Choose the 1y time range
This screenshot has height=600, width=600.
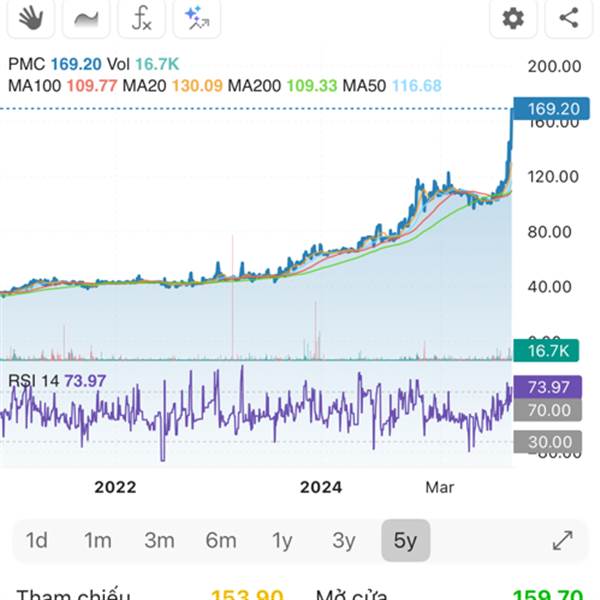[x=282, y=541]
